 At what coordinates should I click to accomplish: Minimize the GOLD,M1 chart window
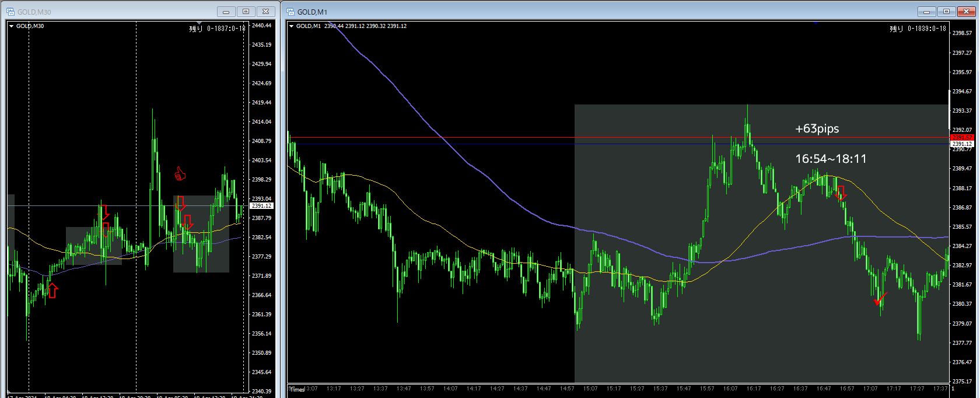(x=927, y=11)
